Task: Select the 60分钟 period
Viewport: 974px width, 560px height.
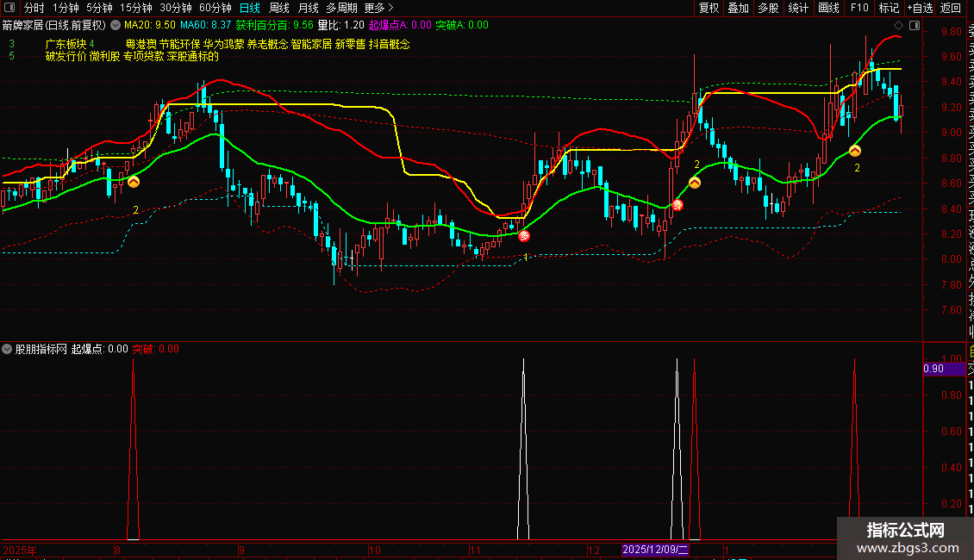Action: tap(215, 8)
